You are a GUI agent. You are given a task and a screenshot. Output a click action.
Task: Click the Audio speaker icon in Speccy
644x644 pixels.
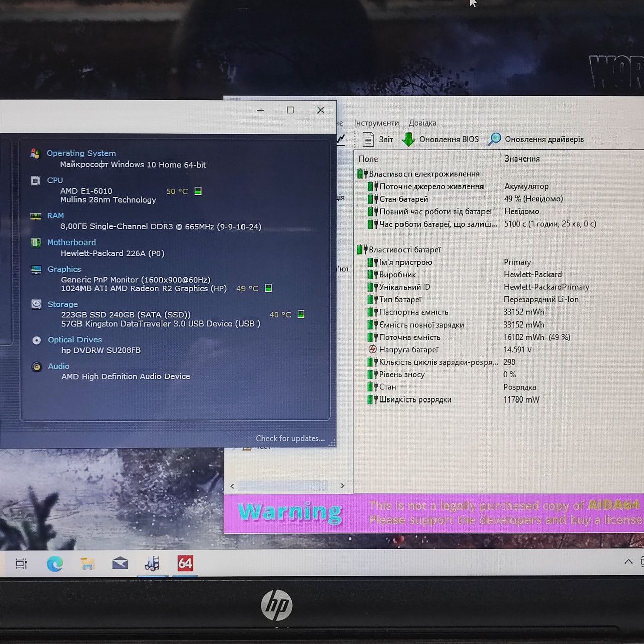pos(37,367)
